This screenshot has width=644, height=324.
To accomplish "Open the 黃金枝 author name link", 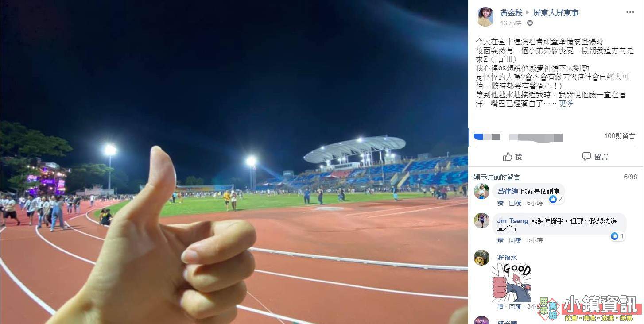I will pyautogui.click(x=512, y=13).
